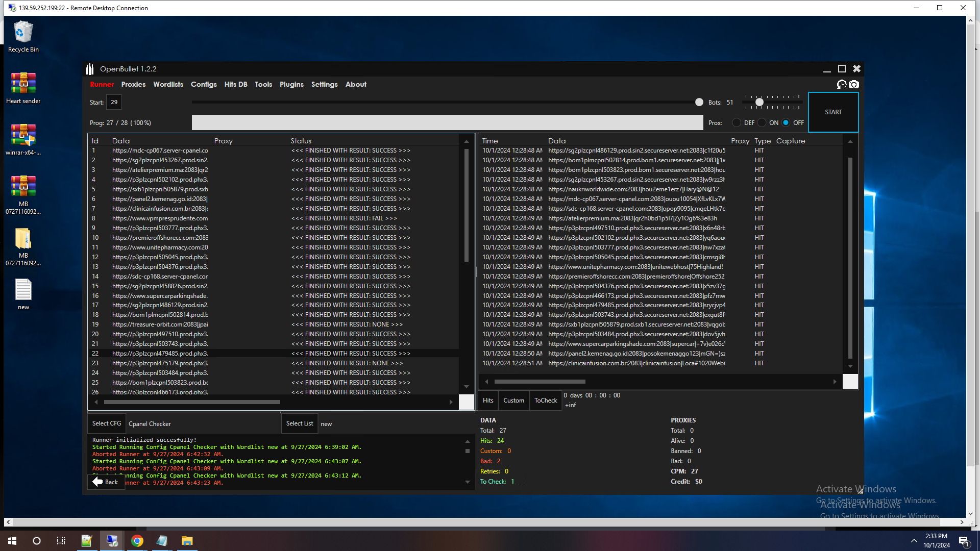Click the Back arrow icon
Image resolution: width=980 pixels, height=551 pixels.
point(97,482)
